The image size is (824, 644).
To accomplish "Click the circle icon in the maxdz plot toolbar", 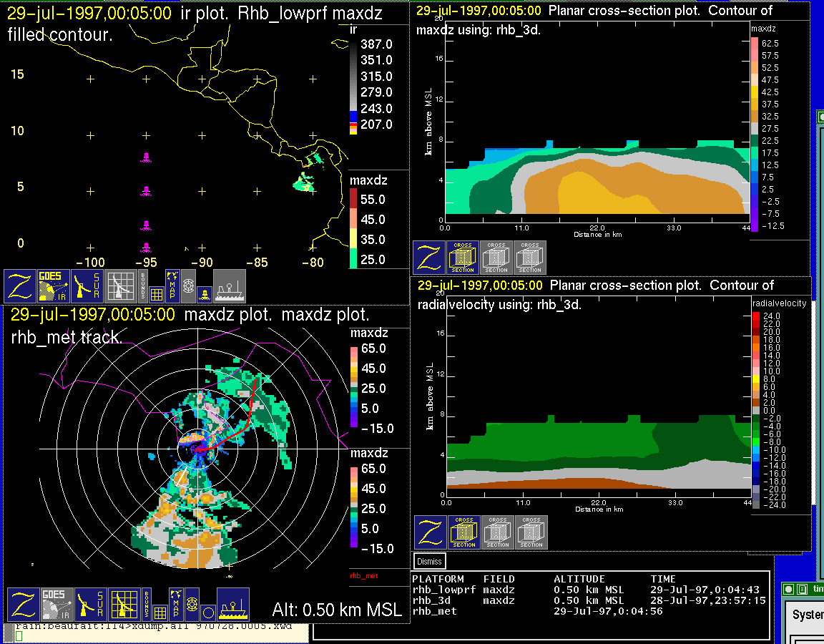I will (x=207, y=613).
